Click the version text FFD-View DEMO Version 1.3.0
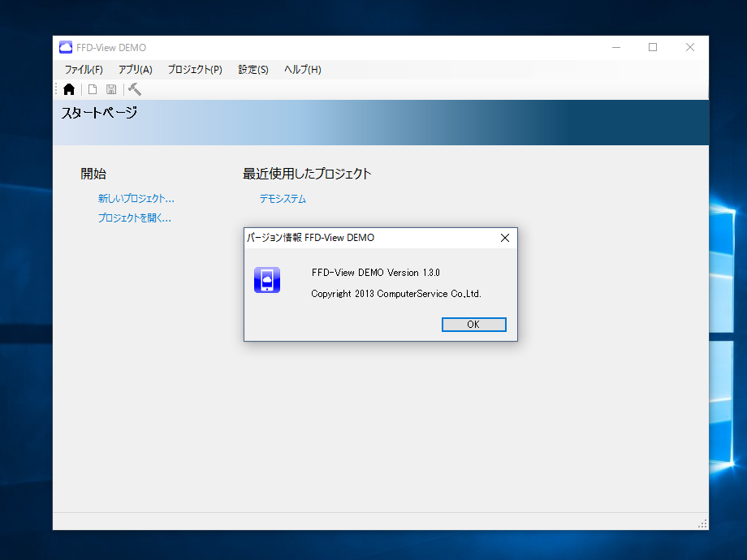 (375, 273)
